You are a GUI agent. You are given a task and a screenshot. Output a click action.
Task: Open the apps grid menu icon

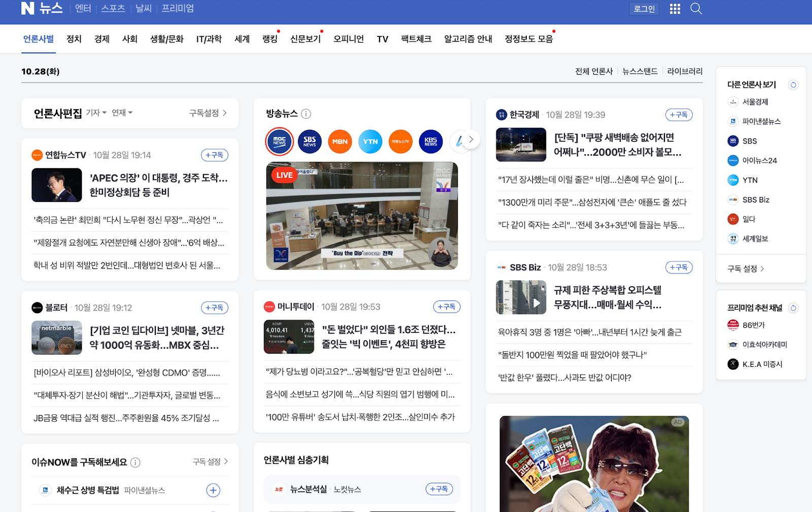coord(675,9)
